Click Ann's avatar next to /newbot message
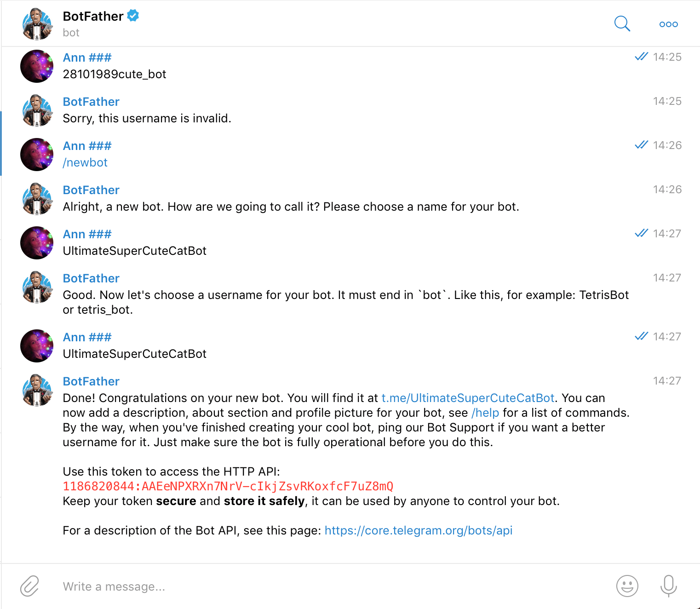700x609 pixels. [36, 154]
